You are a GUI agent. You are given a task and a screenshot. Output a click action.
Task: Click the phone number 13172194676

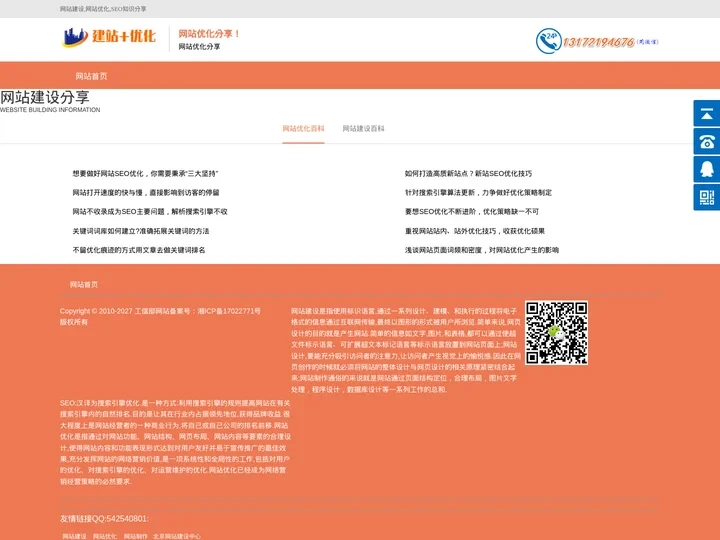pyautogui.click(x=598, y=43)
